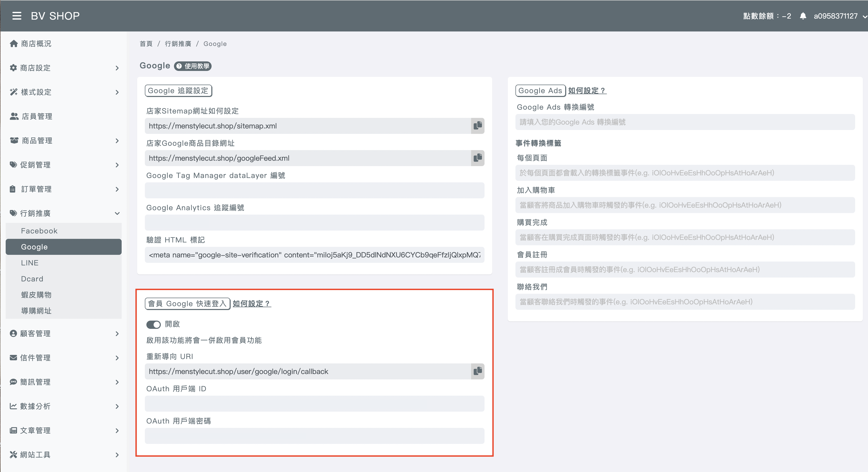Focus the Google Ads 轉換編號 field

coord(685,122)
